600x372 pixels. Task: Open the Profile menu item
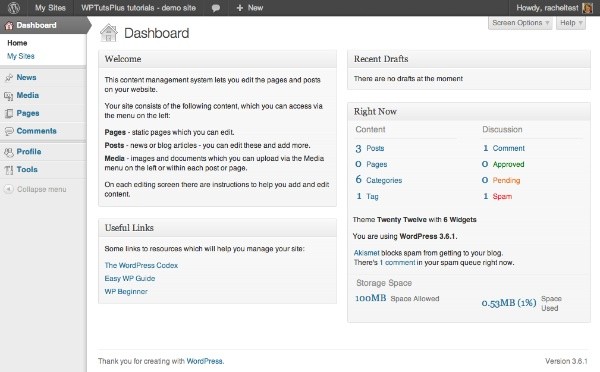click(29, 152)
